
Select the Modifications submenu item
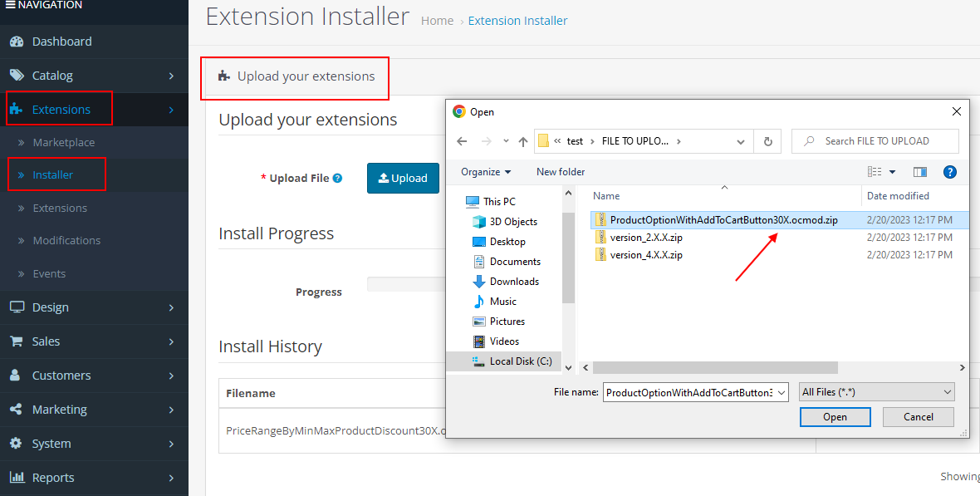coord(66,240)
